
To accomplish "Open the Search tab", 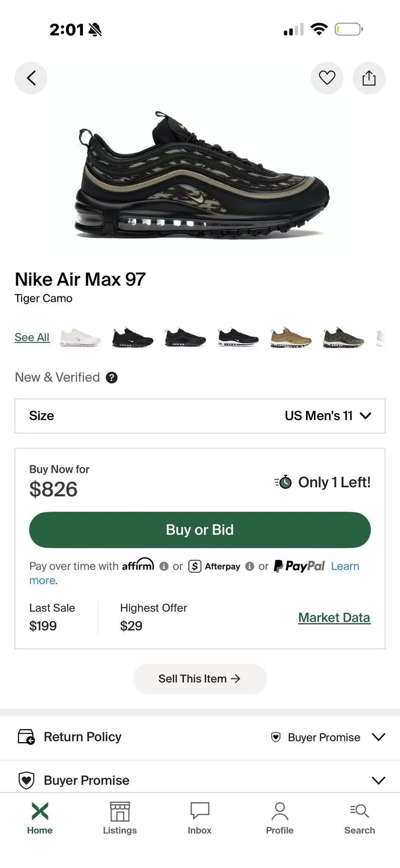I will 360,818.
